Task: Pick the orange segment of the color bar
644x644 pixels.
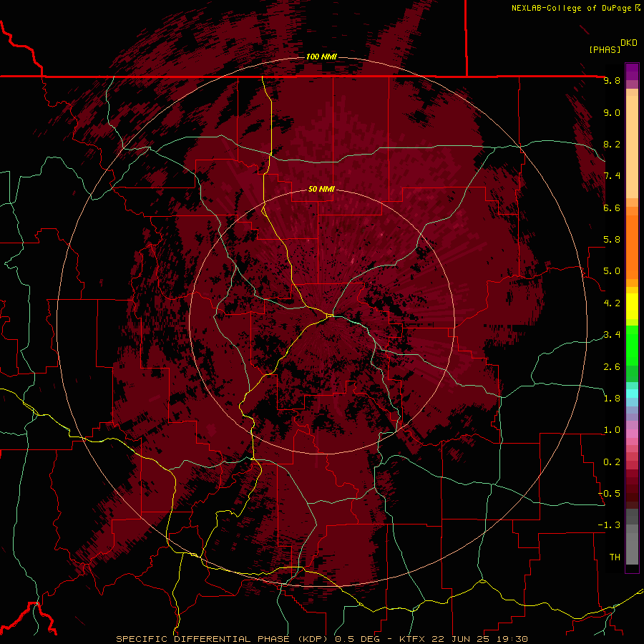Action: click(632, 248)
